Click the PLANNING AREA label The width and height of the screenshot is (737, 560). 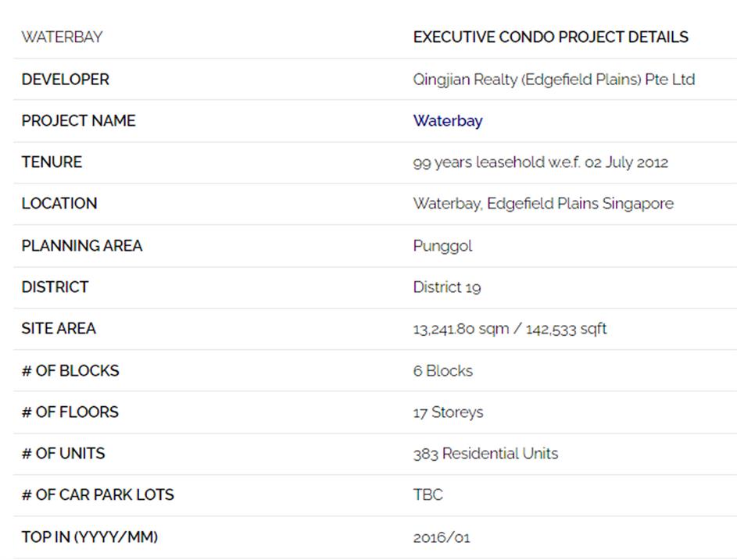[82, 246]
